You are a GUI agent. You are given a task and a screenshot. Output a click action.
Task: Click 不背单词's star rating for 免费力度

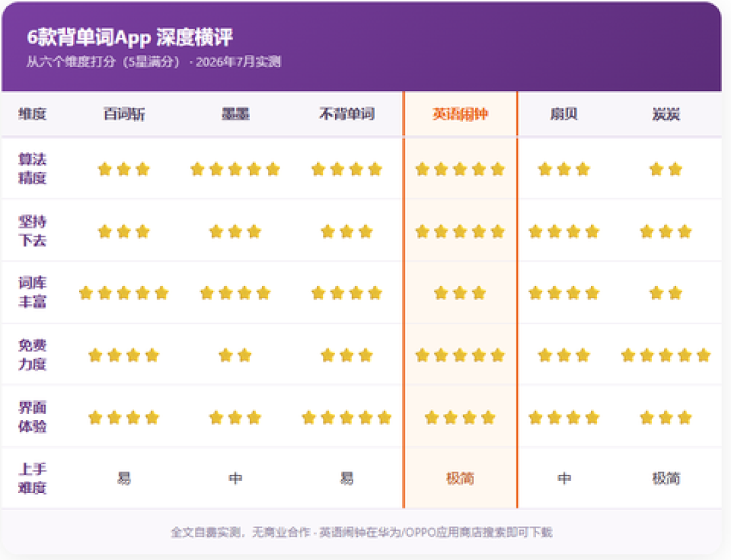pyautogui.click(x=347, y=356)
